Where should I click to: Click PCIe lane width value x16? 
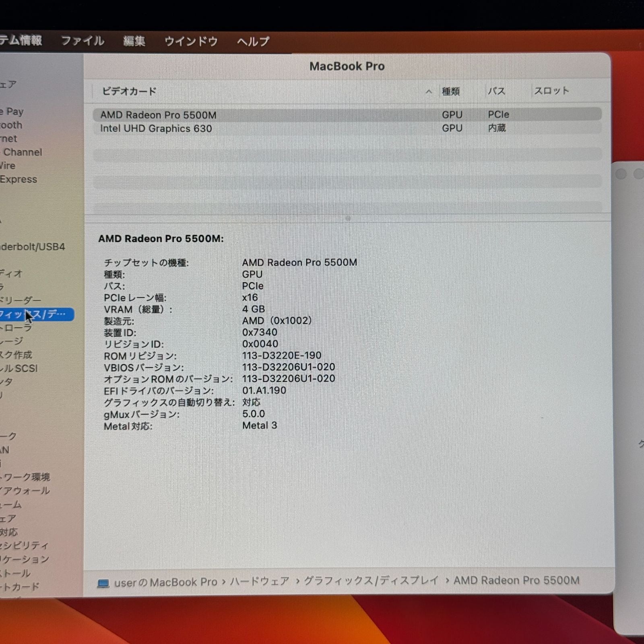click(250, 297)
